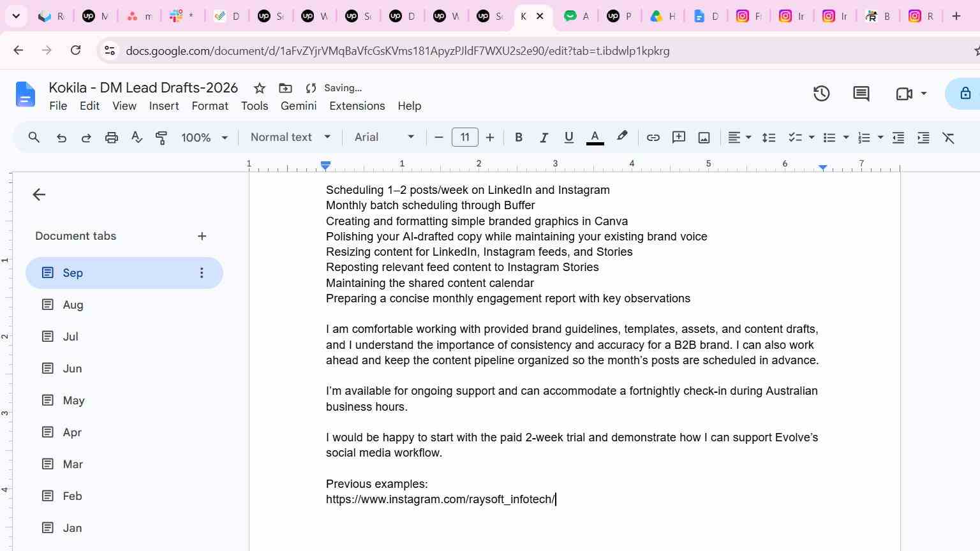Screen dimensions: 980x551
Task: Collapse tabs panel with back arrow
Action: pyautogui.click(x=39, y=195)
